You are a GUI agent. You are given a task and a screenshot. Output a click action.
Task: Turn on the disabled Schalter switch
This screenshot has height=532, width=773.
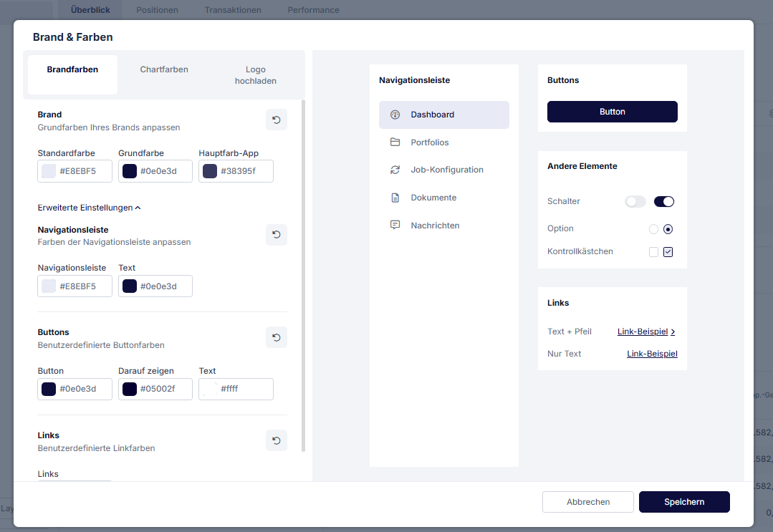point(635,202)
